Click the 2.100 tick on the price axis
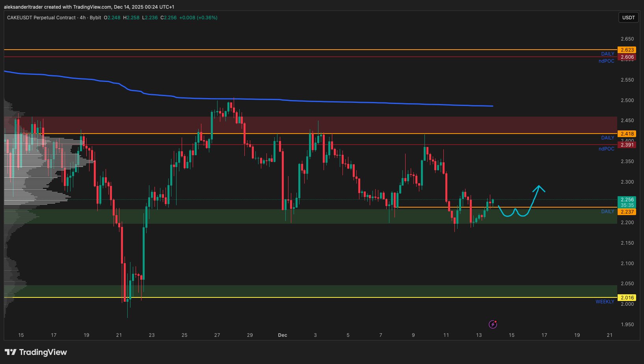 627,264
